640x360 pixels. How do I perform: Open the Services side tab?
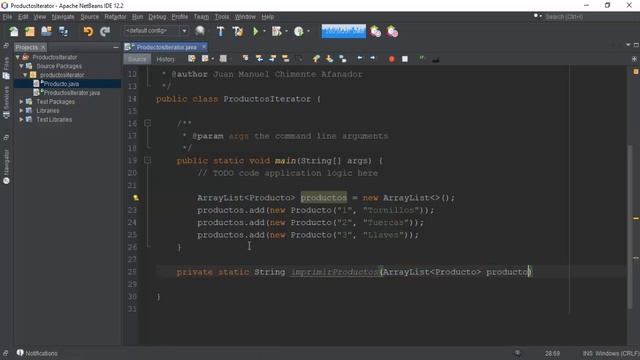click(6, 102)
